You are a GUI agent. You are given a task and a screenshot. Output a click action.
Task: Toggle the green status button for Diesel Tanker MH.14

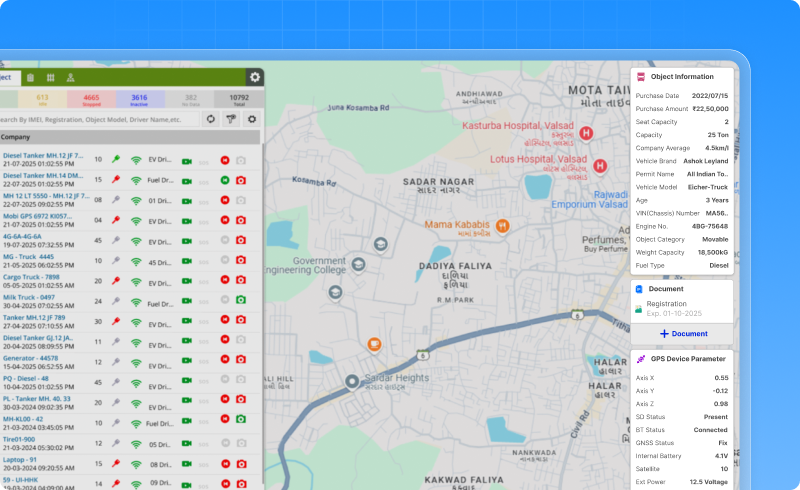pyautogui.click(x=224, y=180)
